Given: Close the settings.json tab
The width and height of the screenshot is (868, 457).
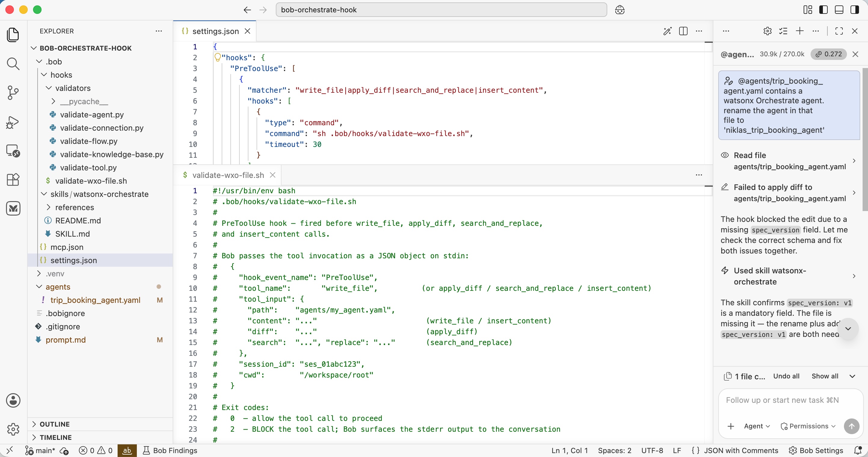Looking at the screenshot, I should pos(247,31).
